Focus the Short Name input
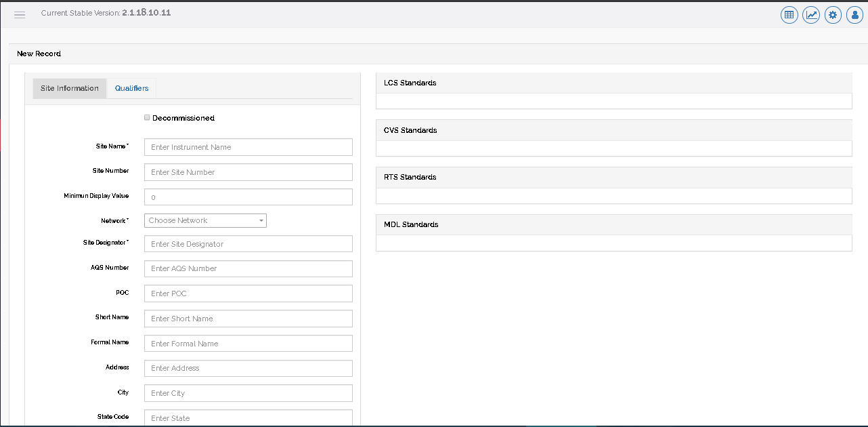Viewport: 868px width, 427px height. click(x=248, y=319)
